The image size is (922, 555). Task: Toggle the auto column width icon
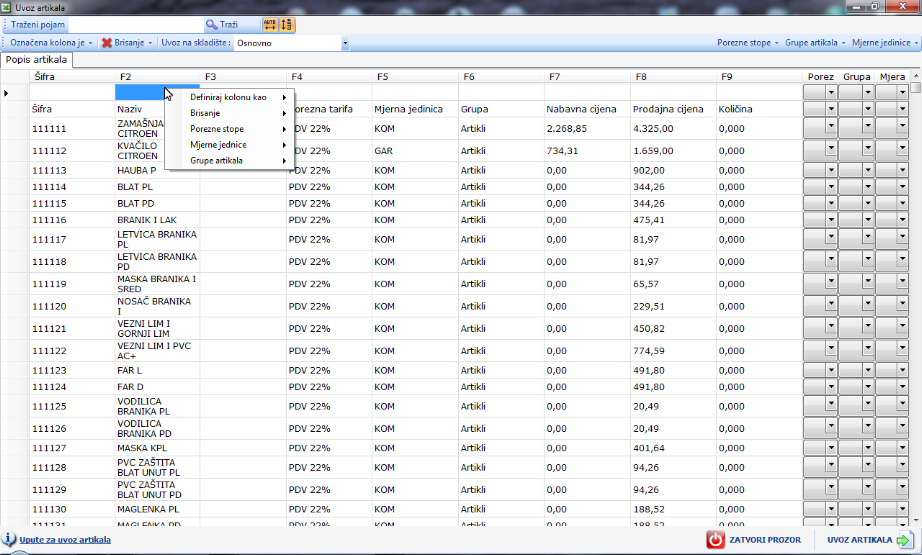pyautogui.click(x=270, y=25)
